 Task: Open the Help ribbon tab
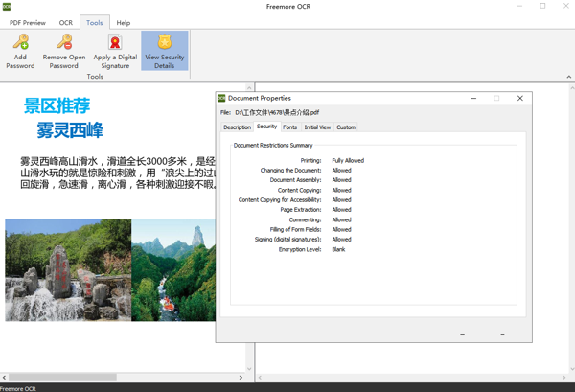124,22
